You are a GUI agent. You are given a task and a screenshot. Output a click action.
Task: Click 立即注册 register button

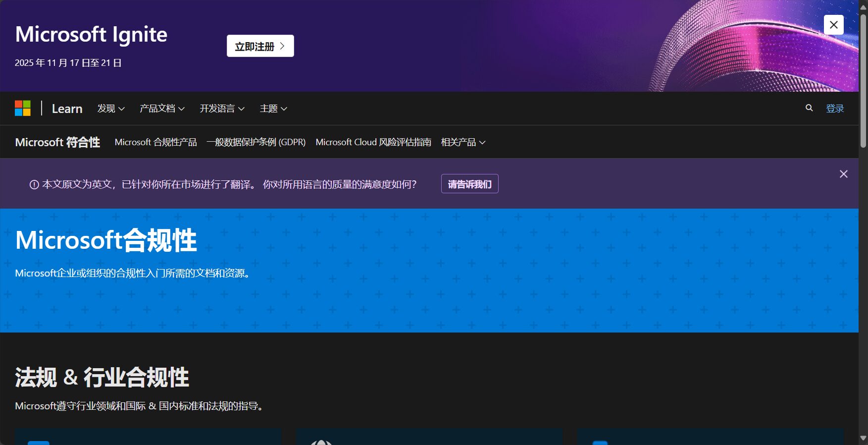pos(260,46)
